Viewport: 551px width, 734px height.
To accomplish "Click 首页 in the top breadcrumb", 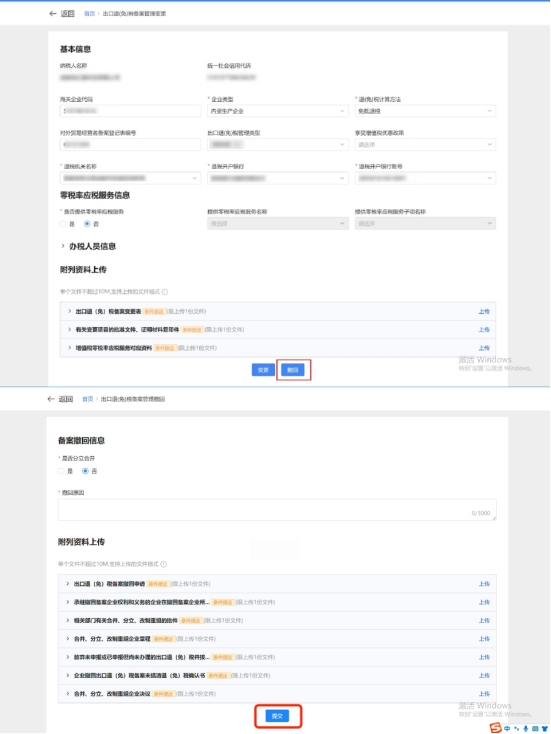I will click(x=89, y=14).
